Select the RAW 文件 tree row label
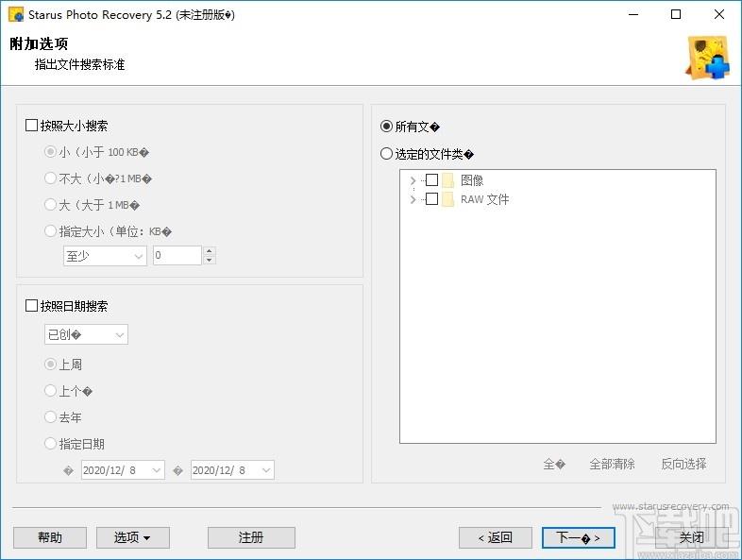Viewport: 742px width, 560px height. pos(485,199)
